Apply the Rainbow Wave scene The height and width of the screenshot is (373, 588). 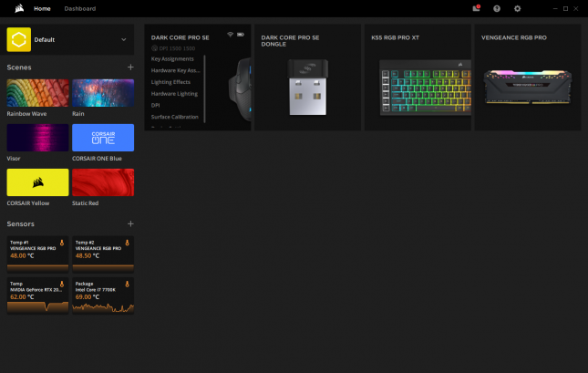pos(37,93)
